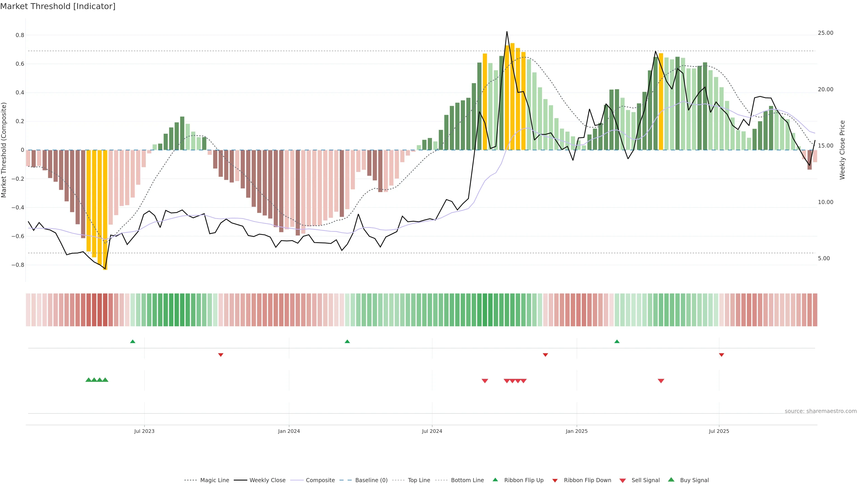
Task: Click the Jul 2024 x-axis label
Action: coord(432,431)
